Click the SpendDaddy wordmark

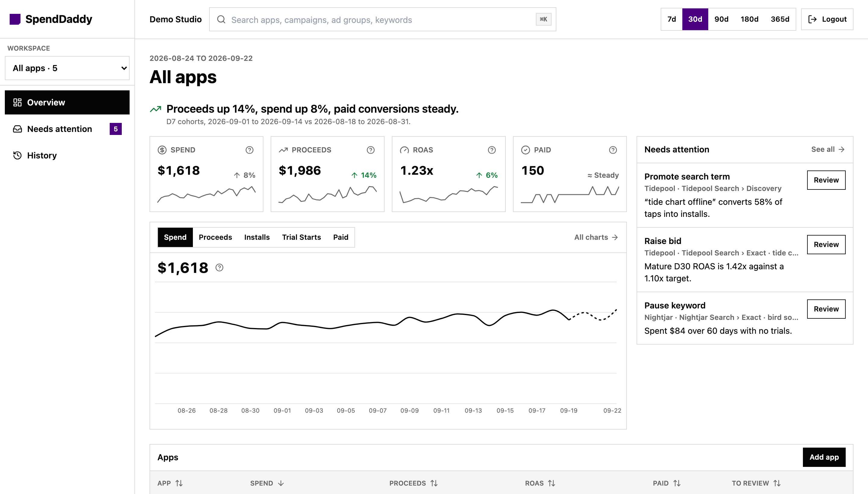(x=59, y=19)
